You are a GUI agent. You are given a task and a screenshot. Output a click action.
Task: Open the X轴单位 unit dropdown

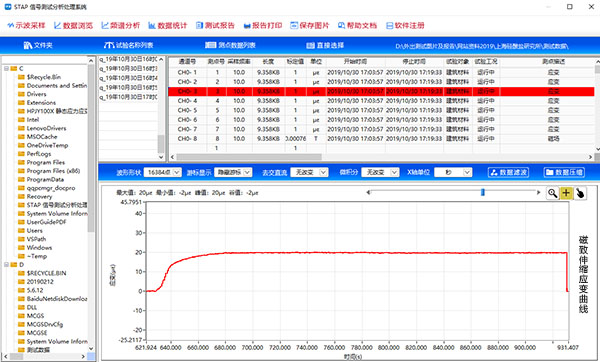tap(453, 173)
